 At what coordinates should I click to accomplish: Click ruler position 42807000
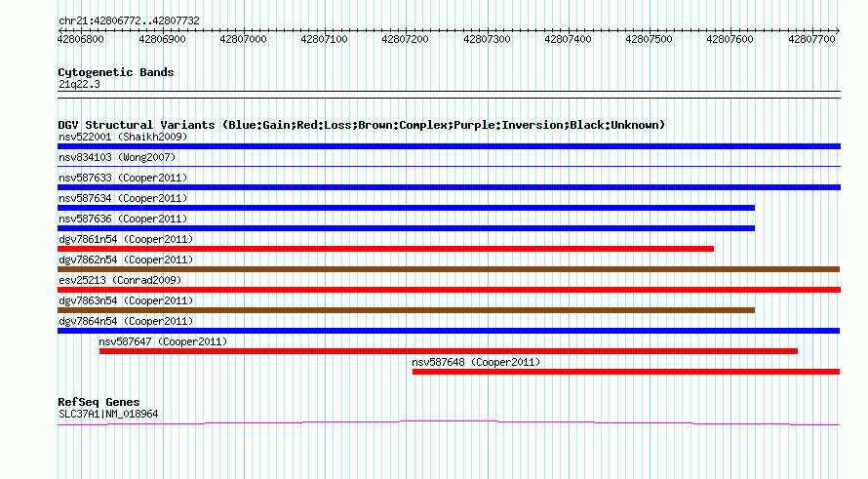243,39
